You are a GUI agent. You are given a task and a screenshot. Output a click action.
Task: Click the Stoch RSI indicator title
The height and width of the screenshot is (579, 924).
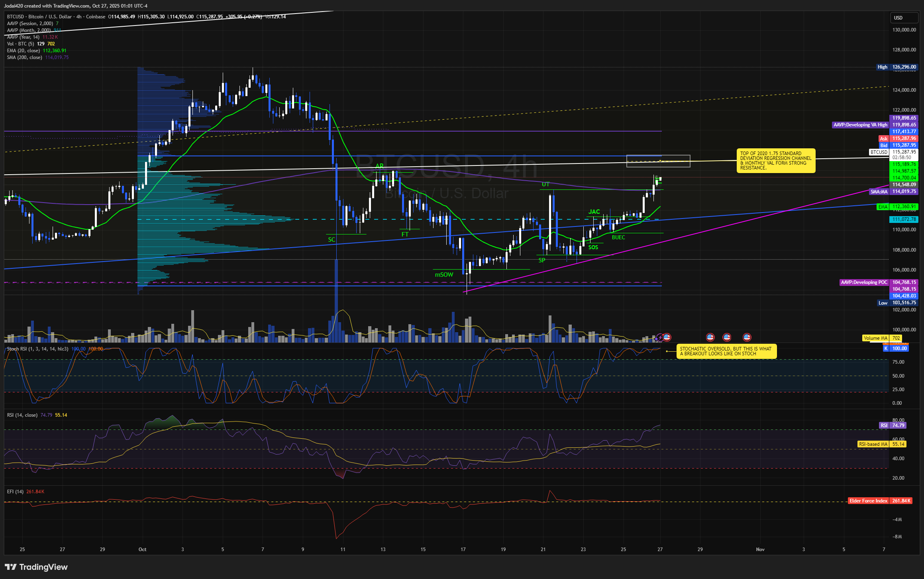[x=37, y=349]
